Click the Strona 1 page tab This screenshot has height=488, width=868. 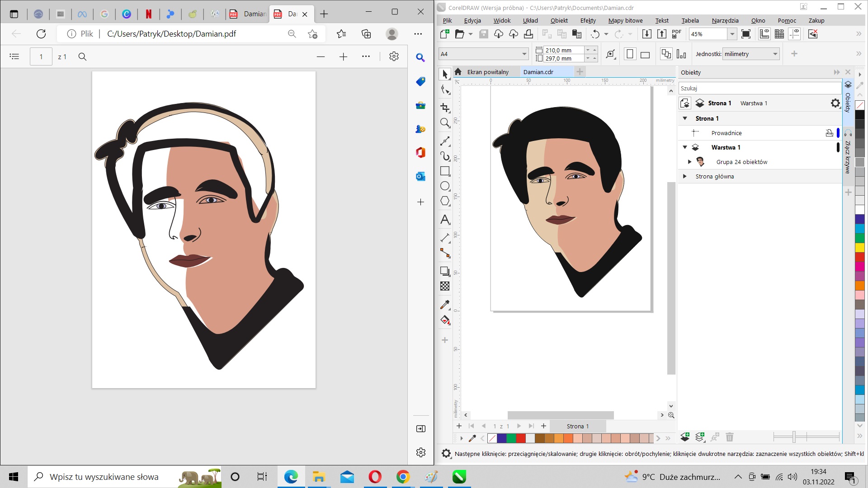click(x=577, y=426)
